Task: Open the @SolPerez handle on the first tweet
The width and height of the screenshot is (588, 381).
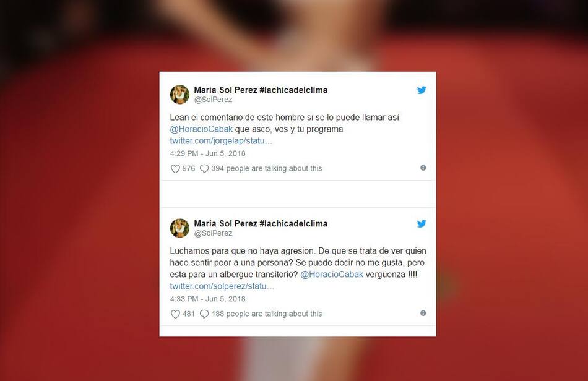Action: 213,100
